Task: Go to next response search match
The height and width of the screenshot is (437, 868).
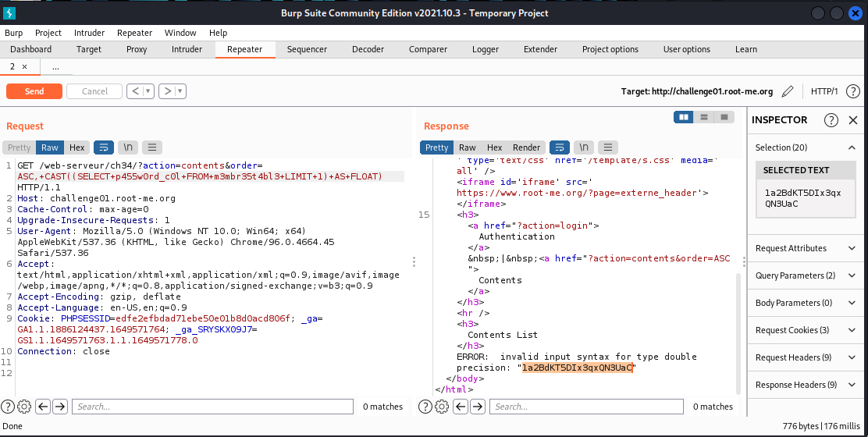Action: click(477, 407)
